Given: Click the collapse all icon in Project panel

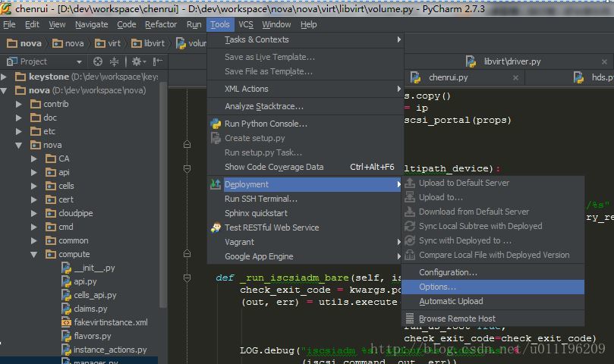Looking at the screenshot, I should [x=114, y=61].
